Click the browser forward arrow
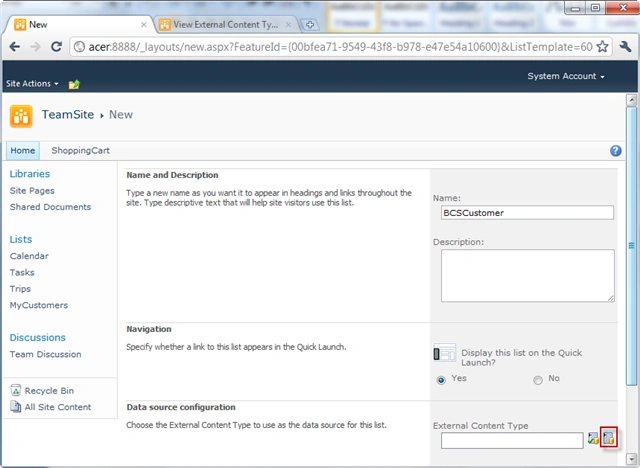 [x=36, y=47]
